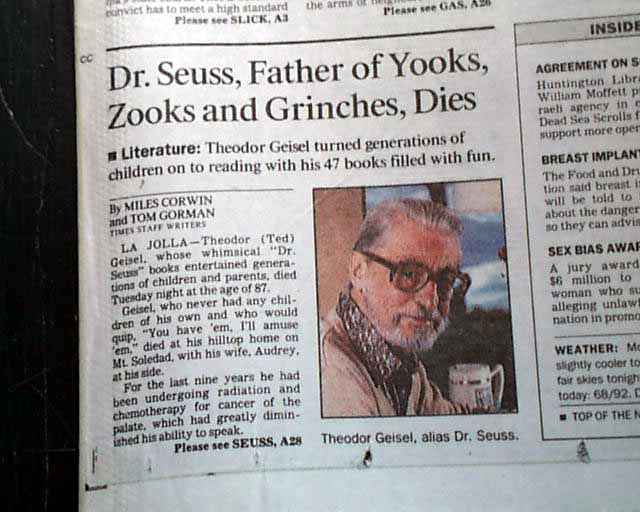Click the 'AGREEMENT ON' sidebar heading

pos(588,65)
